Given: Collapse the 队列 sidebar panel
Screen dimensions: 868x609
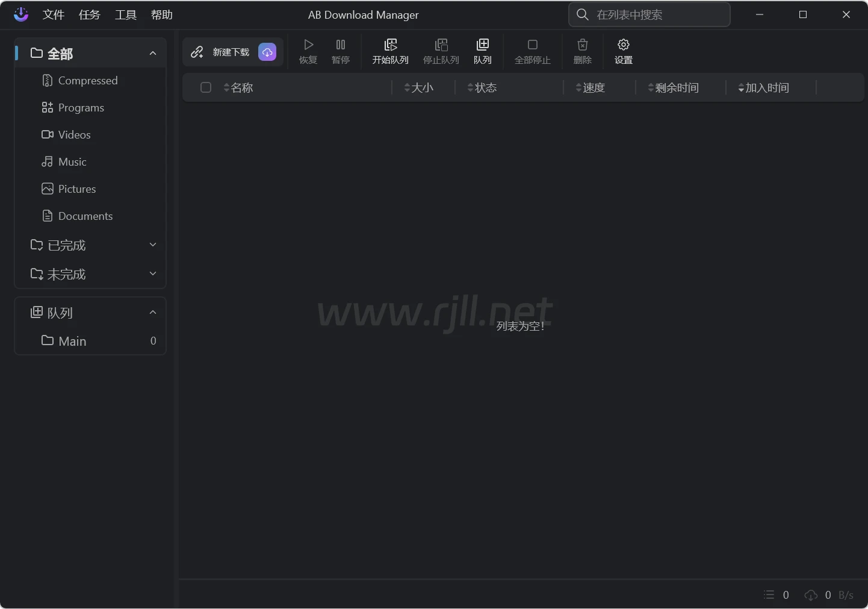Looking at the screenshot, I should [x=153, y=313].
